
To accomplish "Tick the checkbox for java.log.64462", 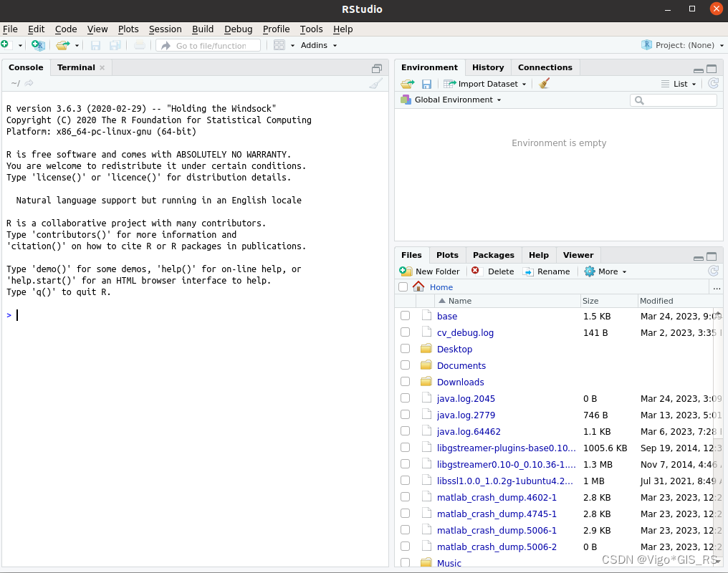I will [x=406, y=431].
